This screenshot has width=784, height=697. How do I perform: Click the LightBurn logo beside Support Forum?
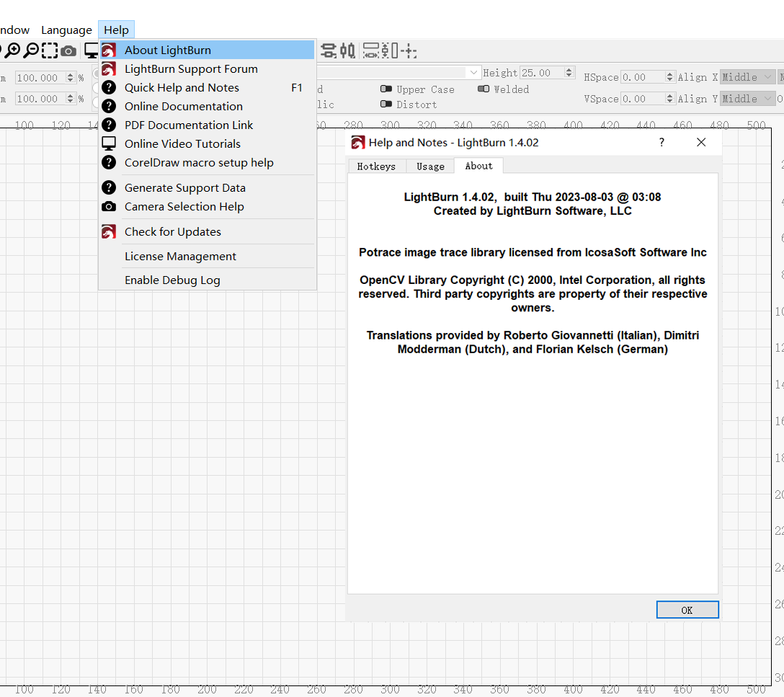109,69
